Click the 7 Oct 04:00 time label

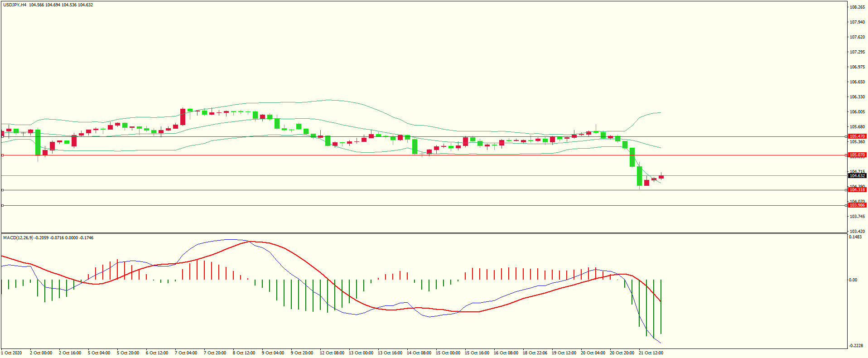[x=186, y=353]
